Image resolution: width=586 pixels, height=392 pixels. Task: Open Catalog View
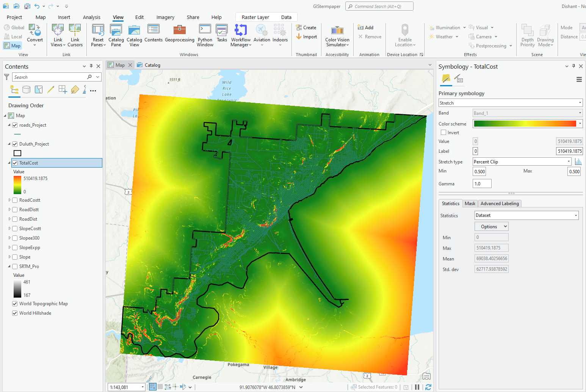pyautogui.click(x=134, y=35)
